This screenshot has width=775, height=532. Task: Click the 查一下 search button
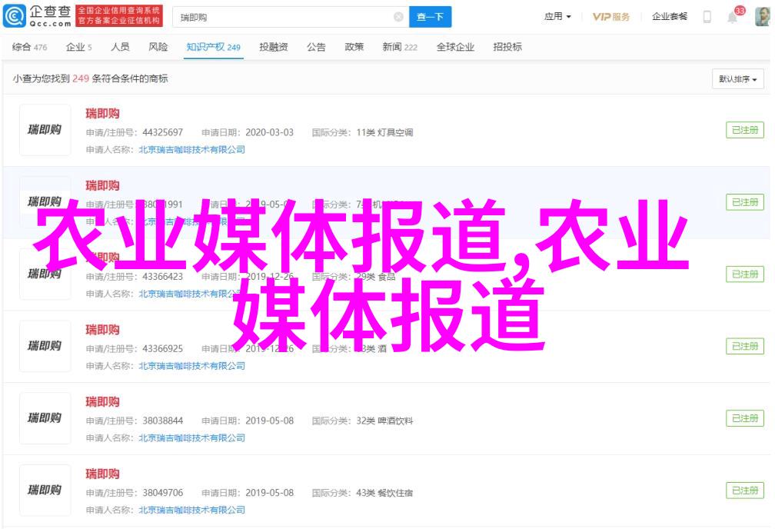(x=430, y=18)
